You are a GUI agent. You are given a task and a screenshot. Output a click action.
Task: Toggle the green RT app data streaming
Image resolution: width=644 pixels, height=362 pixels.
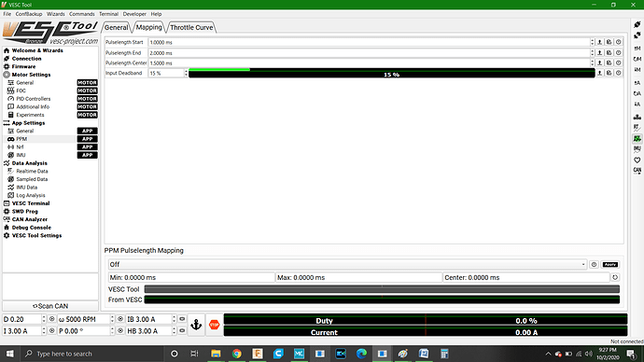637,139
